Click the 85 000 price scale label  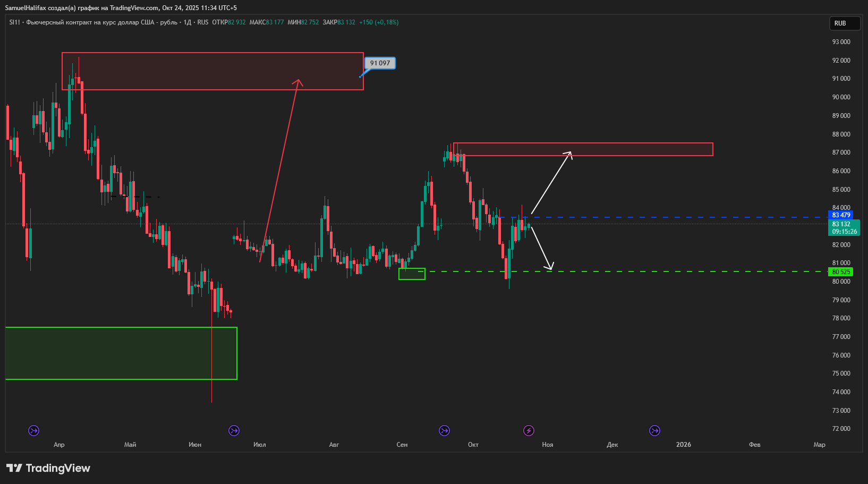841,190
